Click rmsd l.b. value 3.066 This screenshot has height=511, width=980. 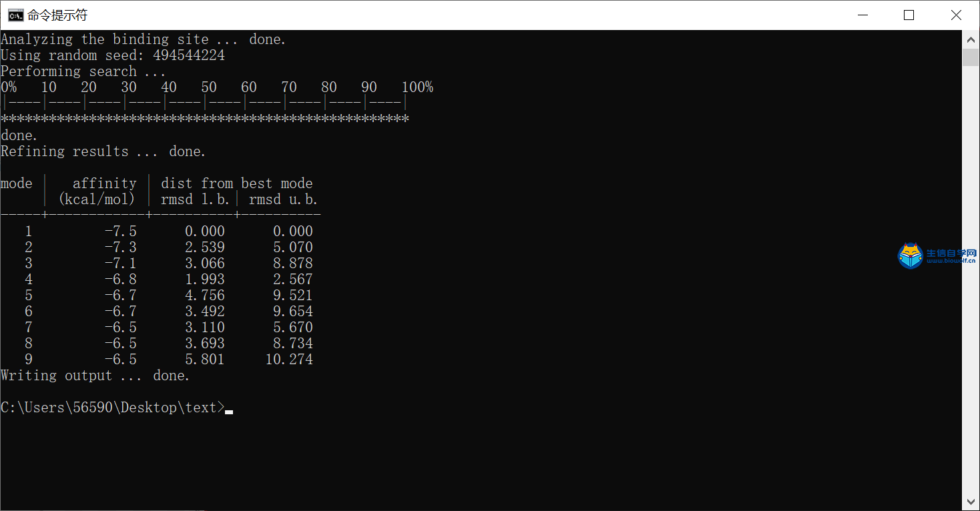(205, 264)
